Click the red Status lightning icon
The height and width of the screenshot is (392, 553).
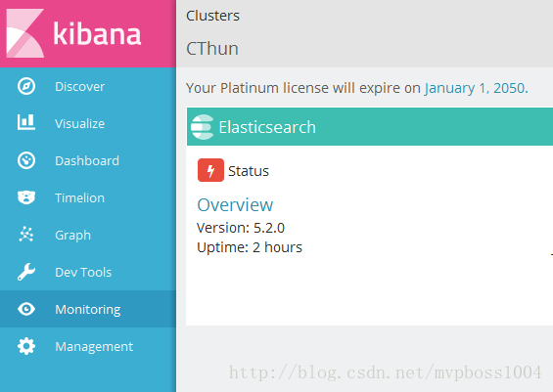point(210,170)
